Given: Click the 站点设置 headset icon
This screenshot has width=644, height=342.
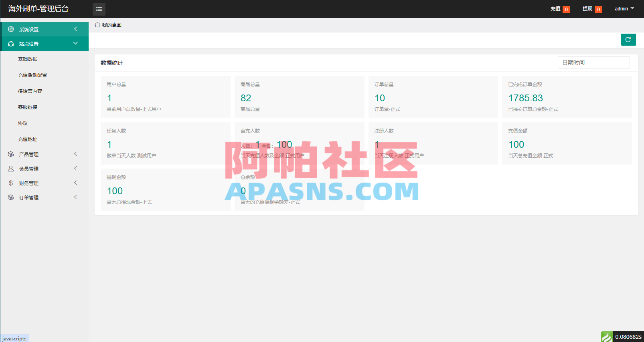Looking at the screenshot, I should 11,44.
